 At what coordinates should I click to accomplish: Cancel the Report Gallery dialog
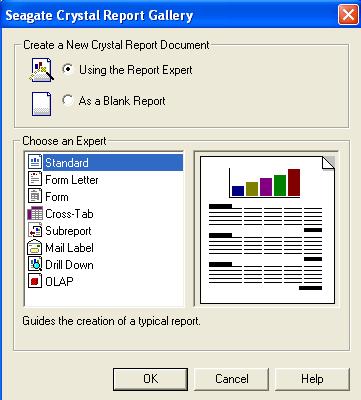[x=231, y=379]
